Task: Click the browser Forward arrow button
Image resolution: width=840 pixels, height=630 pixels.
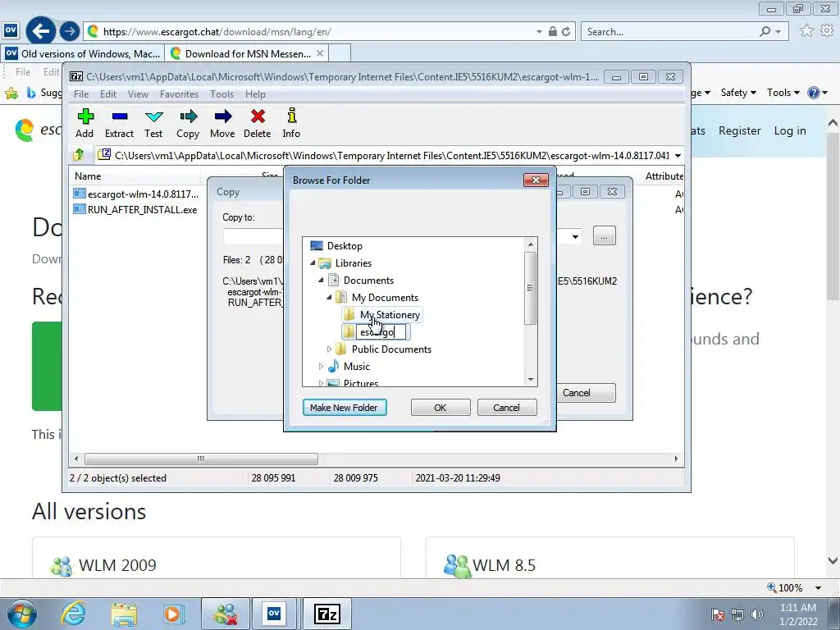Action: coord(69,31)
